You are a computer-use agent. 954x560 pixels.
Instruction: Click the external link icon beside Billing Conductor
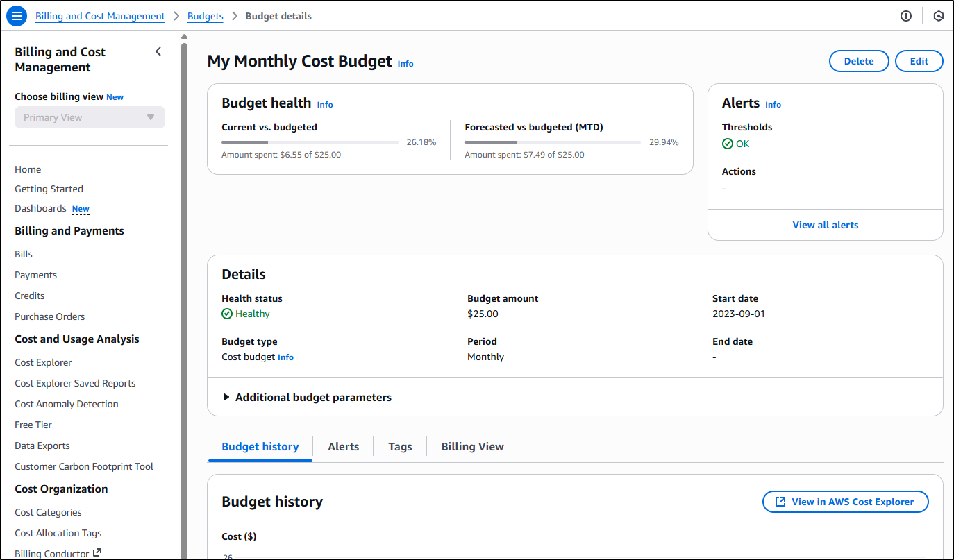97,553
